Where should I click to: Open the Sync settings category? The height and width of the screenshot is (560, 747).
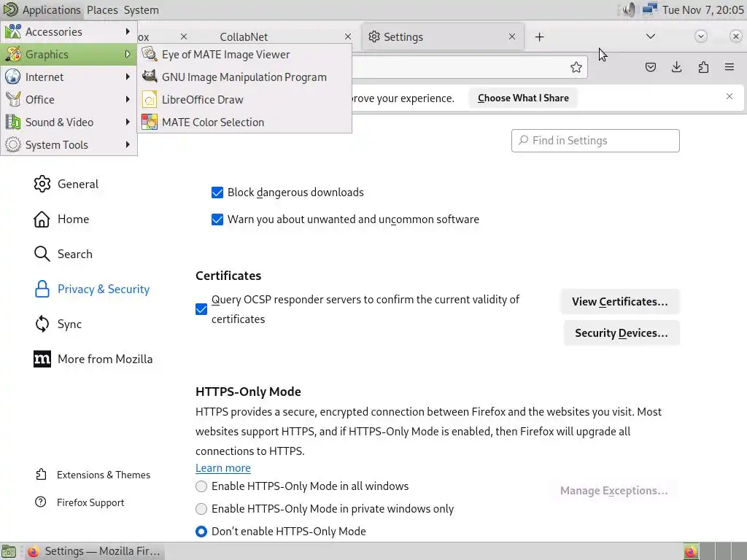tap(58, 324)
